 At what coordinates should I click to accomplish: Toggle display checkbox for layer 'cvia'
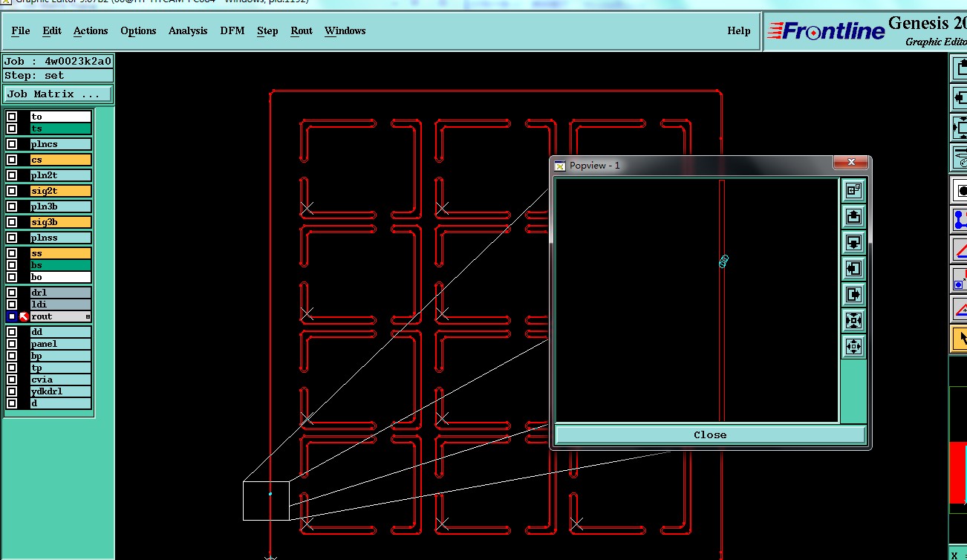coord(12,380)
